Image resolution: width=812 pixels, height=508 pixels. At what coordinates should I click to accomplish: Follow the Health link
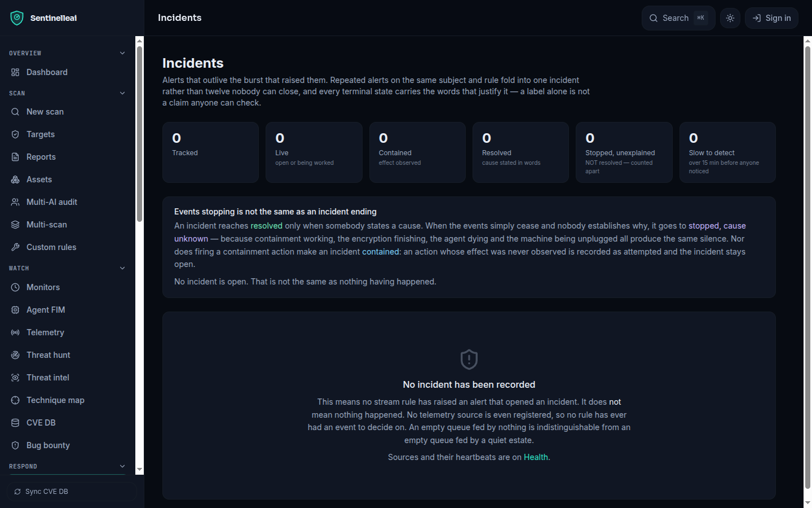point(536,457)
